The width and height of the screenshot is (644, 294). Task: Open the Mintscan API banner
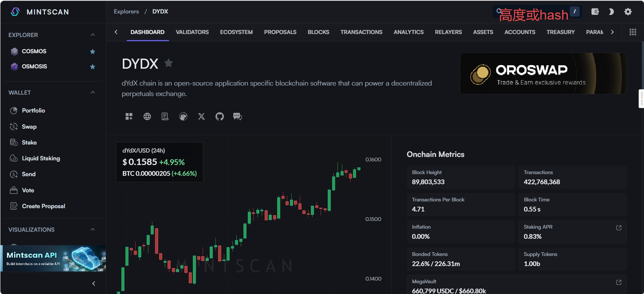pos(53,258)
